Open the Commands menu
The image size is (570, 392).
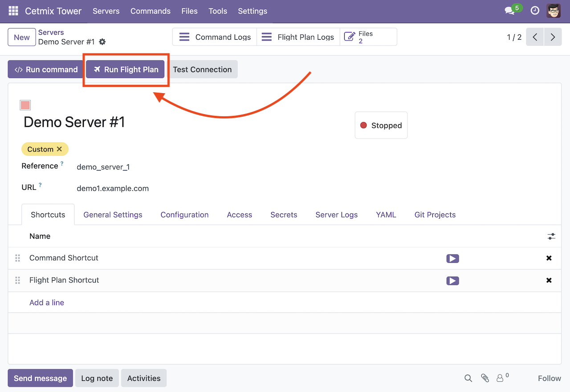[x=150, y=11]
